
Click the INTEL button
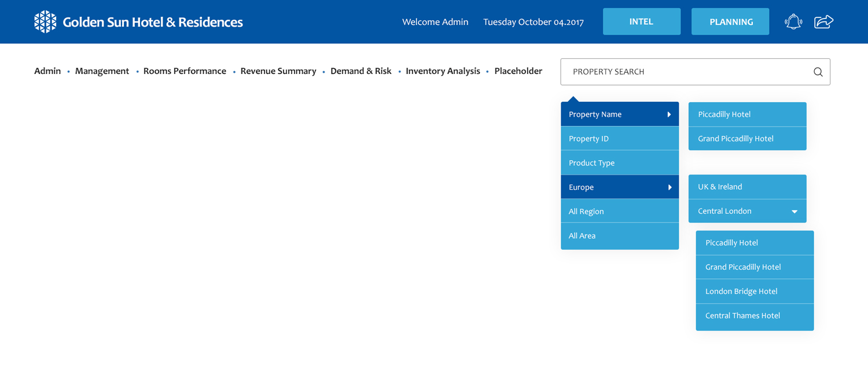pyautogui.click(x=642, y=21)
